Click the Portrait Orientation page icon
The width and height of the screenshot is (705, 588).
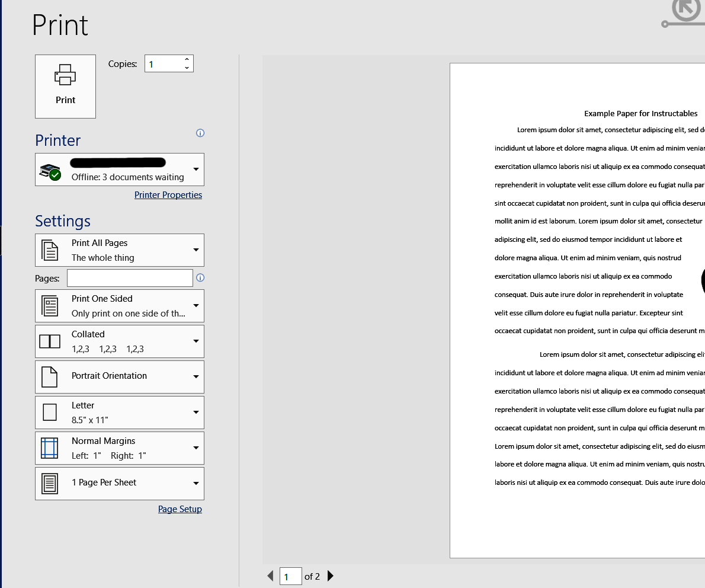[x=49, y=377]
